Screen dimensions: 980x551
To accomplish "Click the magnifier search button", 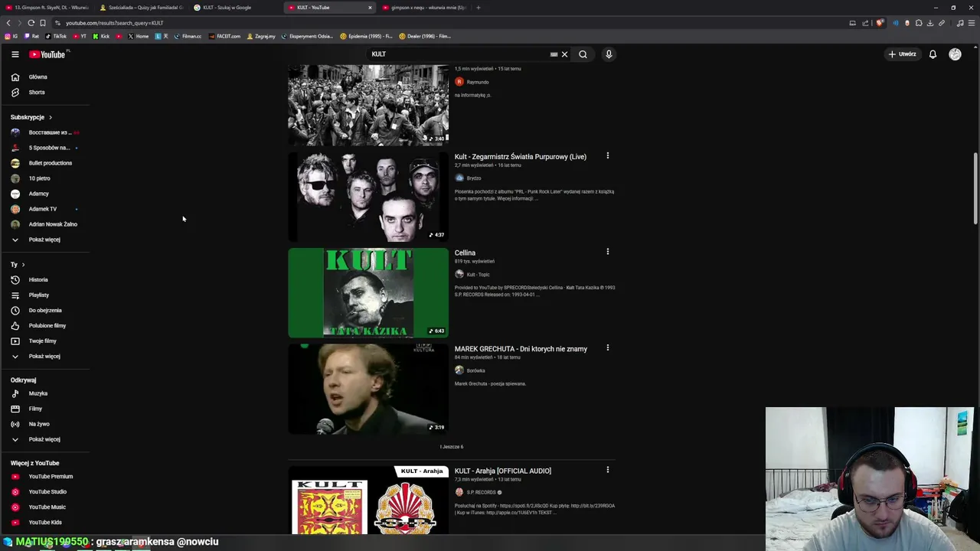I will pyautogui.click(x=583, y=54).
